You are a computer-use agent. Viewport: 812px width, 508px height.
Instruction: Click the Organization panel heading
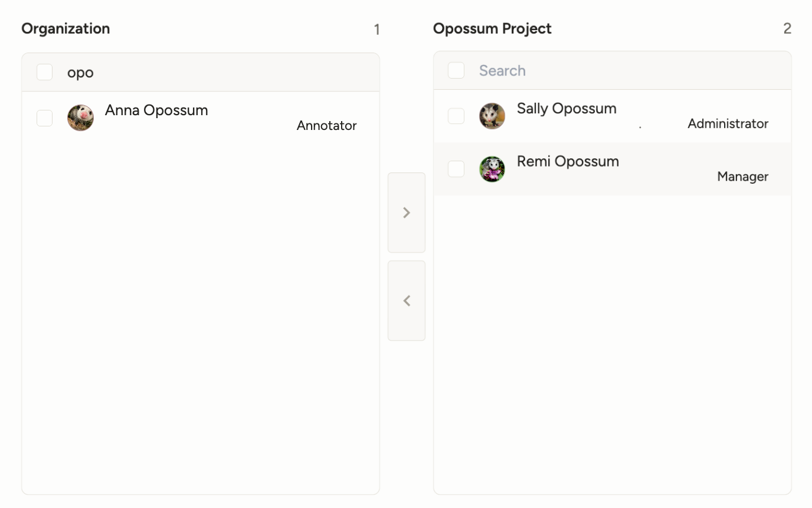66,29
